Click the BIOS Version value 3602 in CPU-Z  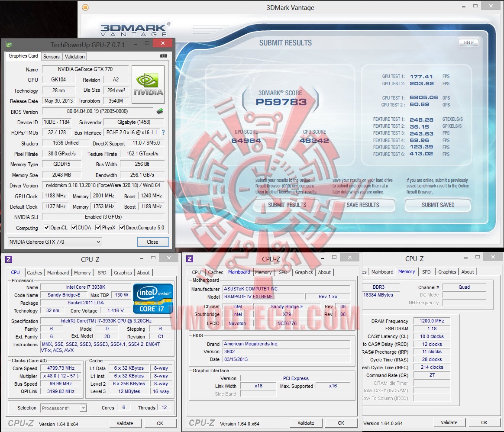(x=287, y=351)
